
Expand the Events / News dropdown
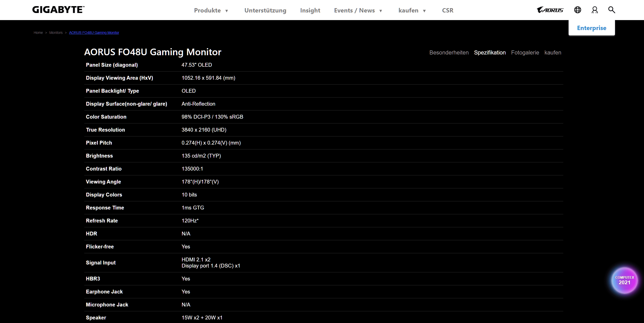(358, 10)
